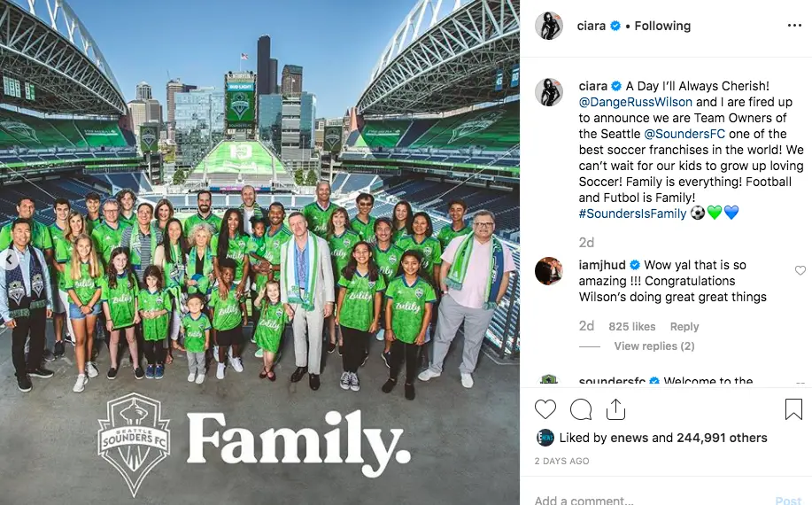This screenshot has width=812, height=505.
Task: Expand View replies (2)
Action: [654, 346]
